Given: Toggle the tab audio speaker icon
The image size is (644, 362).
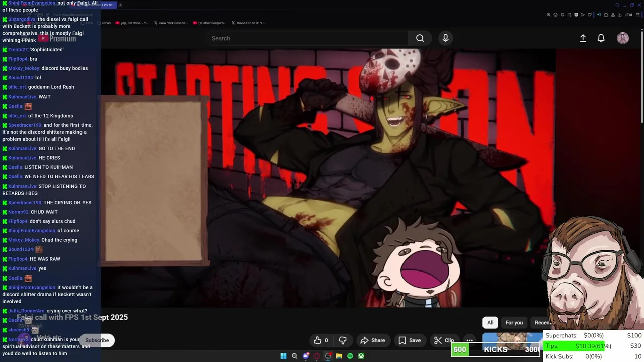Looking at the screenshot, I should 599,15.
